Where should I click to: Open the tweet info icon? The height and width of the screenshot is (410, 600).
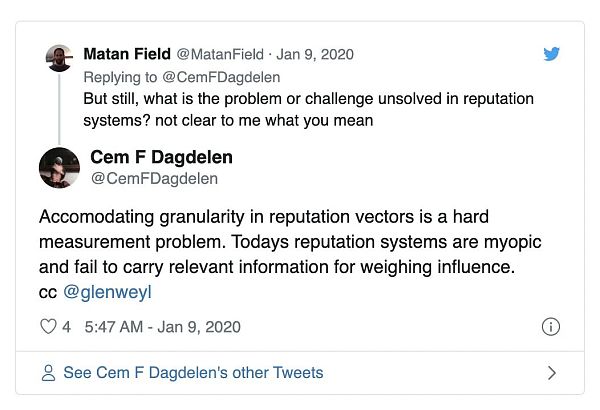click(x=550, y=327)
